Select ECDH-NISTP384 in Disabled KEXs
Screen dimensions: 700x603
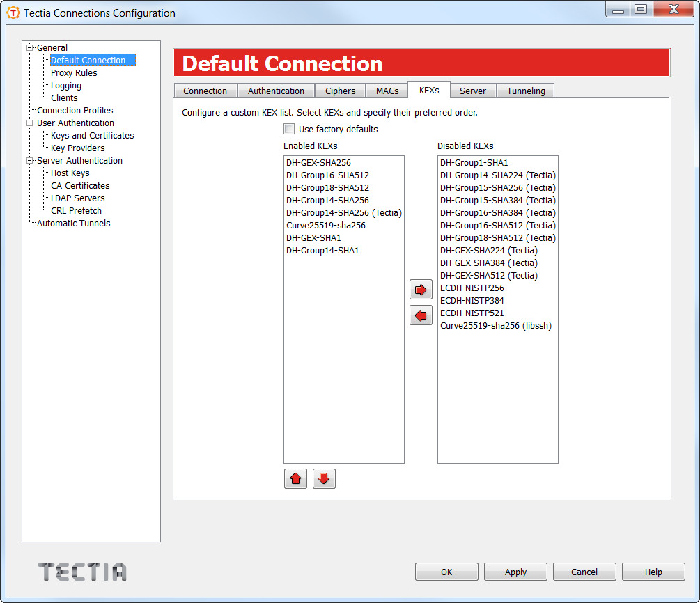click(x=498, y=300)
